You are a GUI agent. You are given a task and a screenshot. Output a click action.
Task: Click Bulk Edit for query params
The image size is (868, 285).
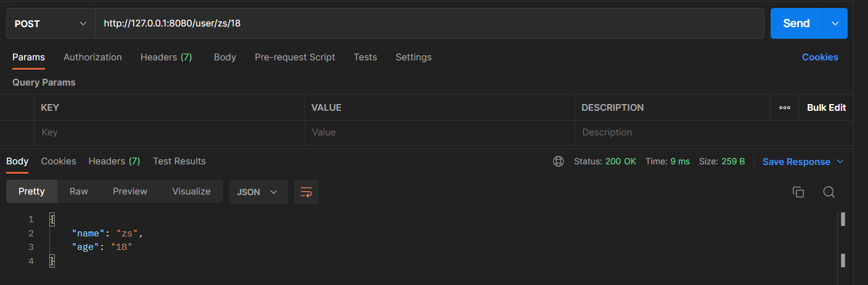(x=826, y=108)
